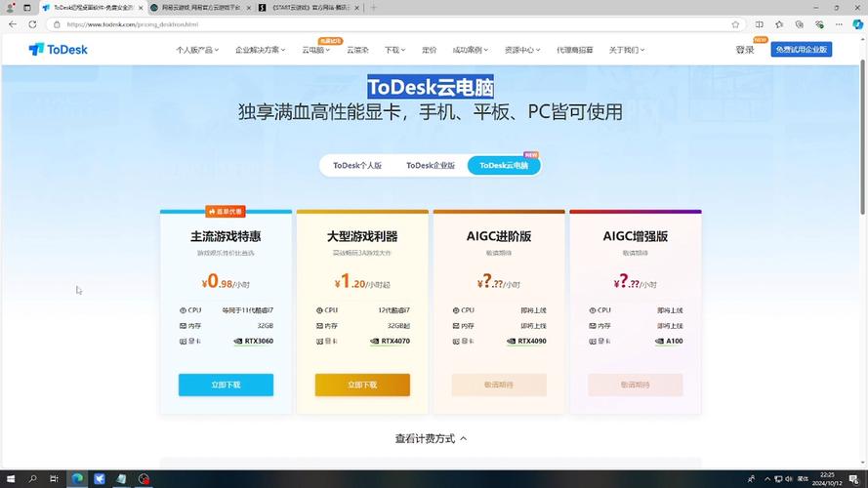Add the page to favorites with the star icon
868x488 pixels.
[x=735, y=24]
